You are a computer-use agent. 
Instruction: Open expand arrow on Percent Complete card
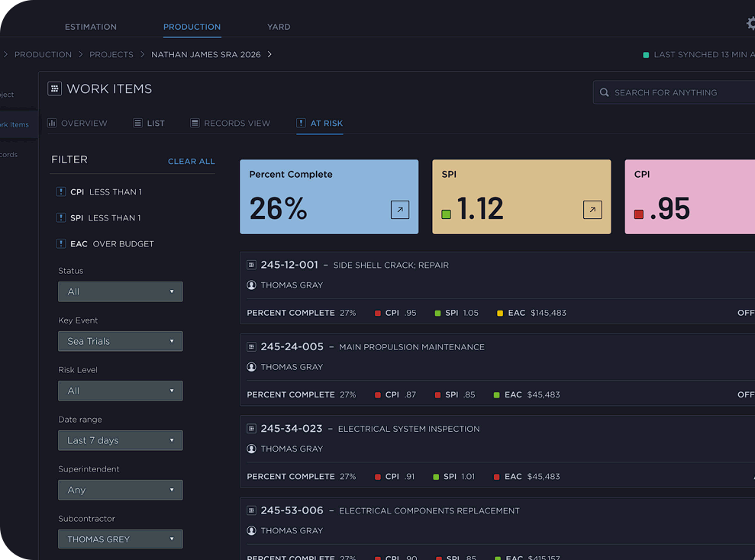399,210
